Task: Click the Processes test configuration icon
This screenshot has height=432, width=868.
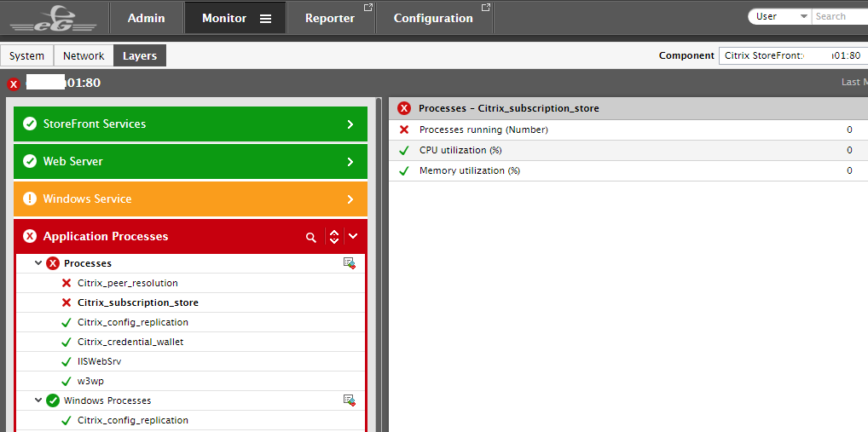Action: click(x=349, y=263)
